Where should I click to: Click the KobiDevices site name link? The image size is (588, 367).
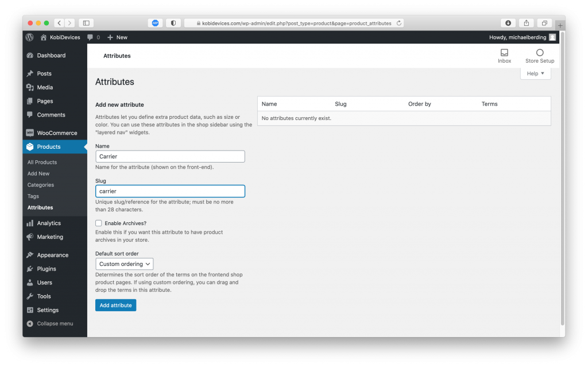[65, 37]
